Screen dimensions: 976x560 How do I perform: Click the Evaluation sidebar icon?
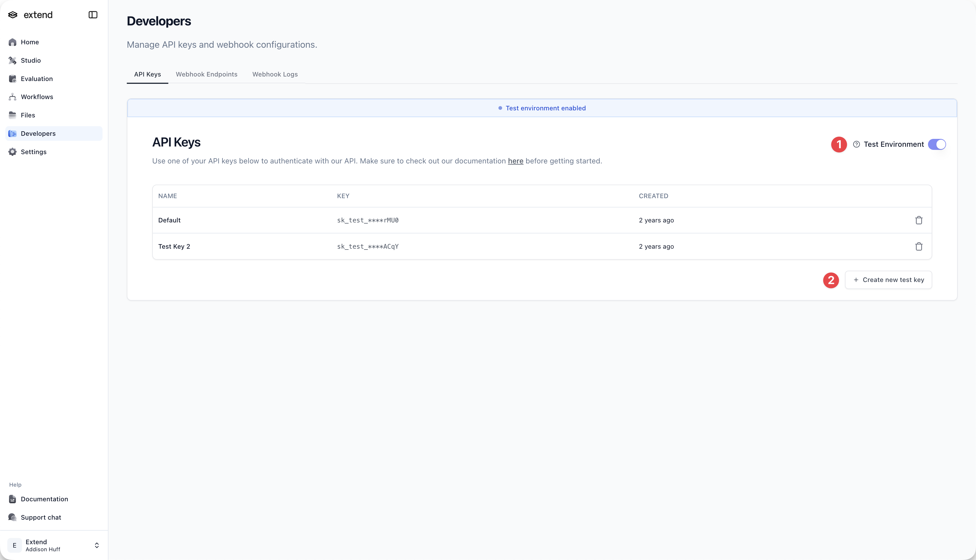(13, 78)
